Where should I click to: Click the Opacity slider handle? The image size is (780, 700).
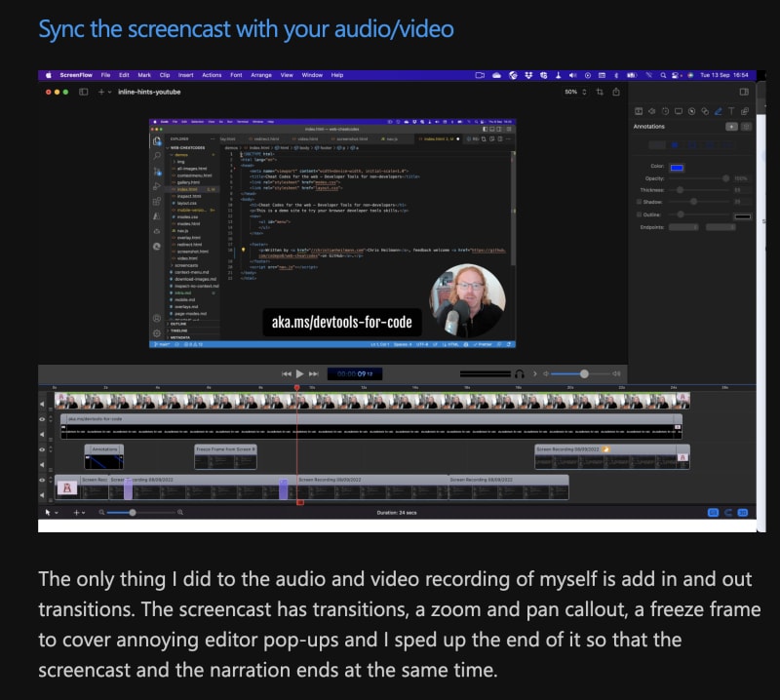(725, 178)
